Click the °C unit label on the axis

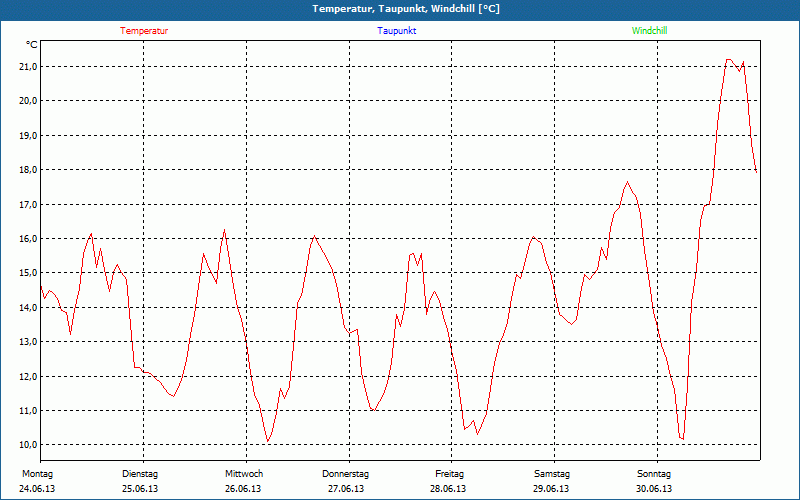[x=31, y=45]
